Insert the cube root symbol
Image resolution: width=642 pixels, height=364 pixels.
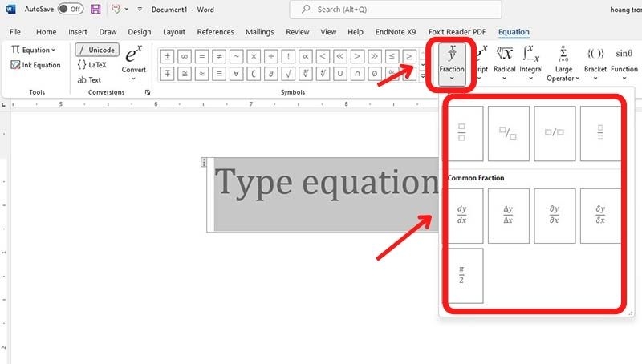coord(306,74)
